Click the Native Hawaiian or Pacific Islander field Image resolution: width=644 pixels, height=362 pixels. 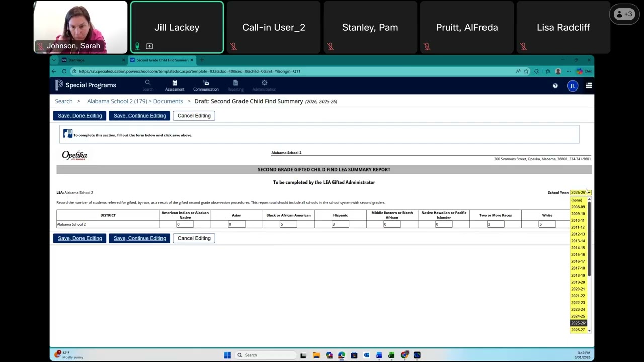pyautogui.click(x=444, y=224)
